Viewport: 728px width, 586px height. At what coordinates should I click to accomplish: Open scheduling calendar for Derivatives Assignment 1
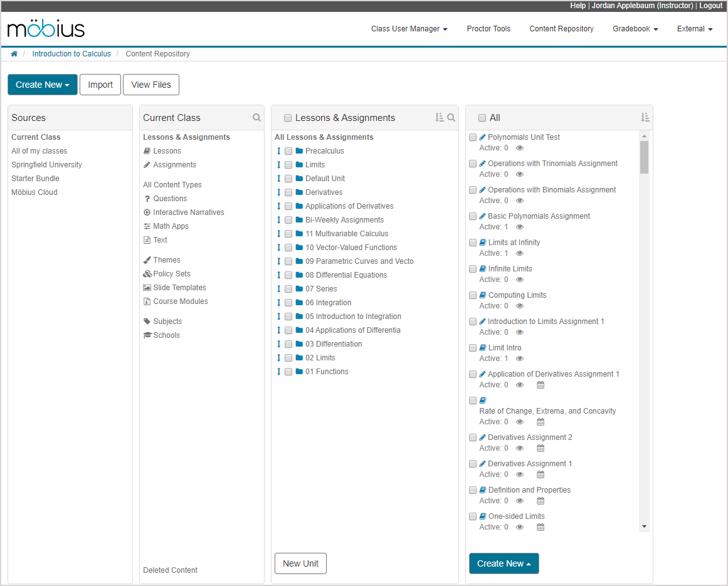pyautogui.click(x=541, y=474)
